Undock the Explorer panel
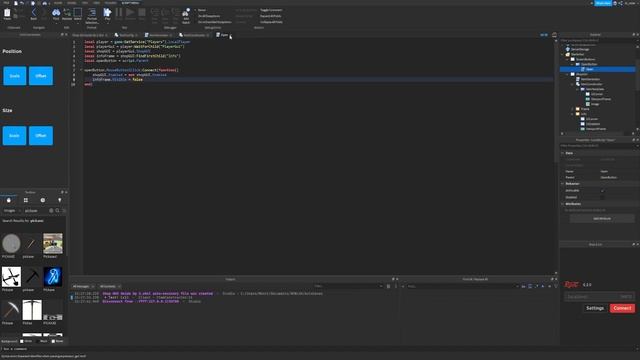Viewport: 640px width, 360px height. click(x=633, y=35)
